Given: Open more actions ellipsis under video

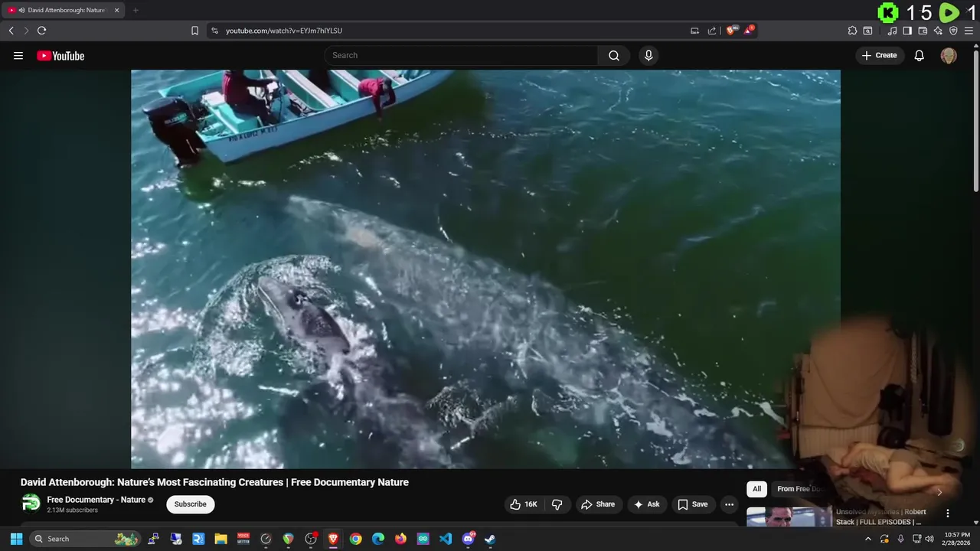Looking at the screenshot, I should coord(729,504).
